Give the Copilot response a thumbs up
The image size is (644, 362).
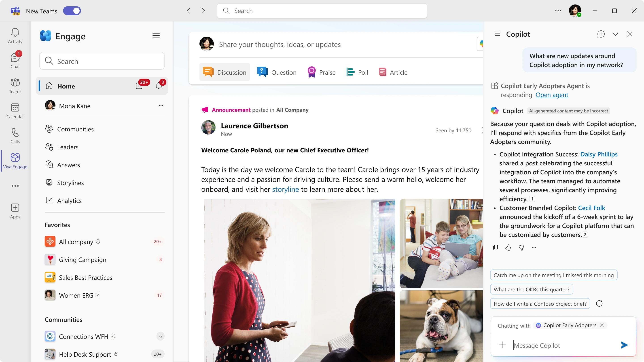tap(508, 247)
